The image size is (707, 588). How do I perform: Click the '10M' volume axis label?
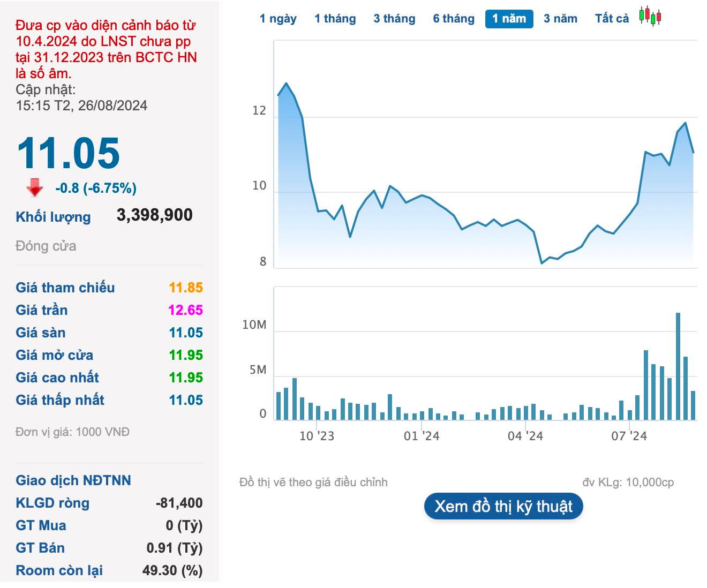254,325
